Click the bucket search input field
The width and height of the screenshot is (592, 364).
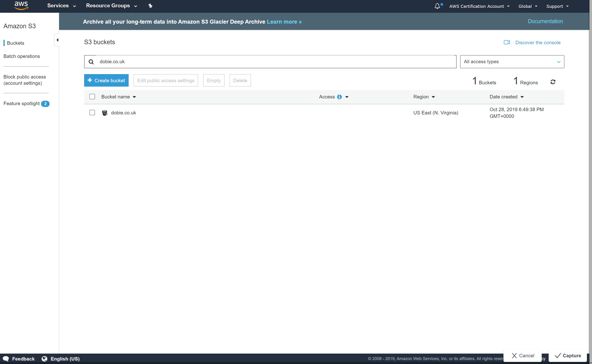pos(275,62)
